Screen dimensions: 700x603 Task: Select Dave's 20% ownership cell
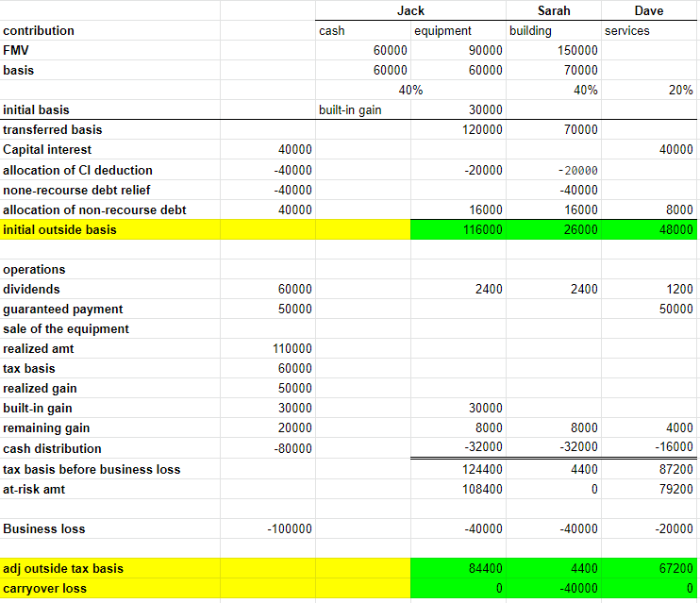pyautogui.click(x=649, y=91)
